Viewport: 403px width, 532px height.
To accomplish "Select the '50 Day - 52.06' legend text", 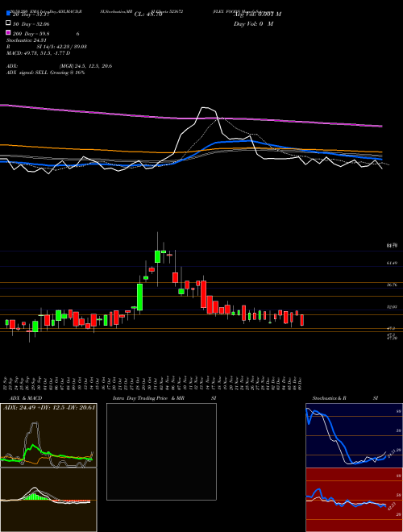I will 31,24.
